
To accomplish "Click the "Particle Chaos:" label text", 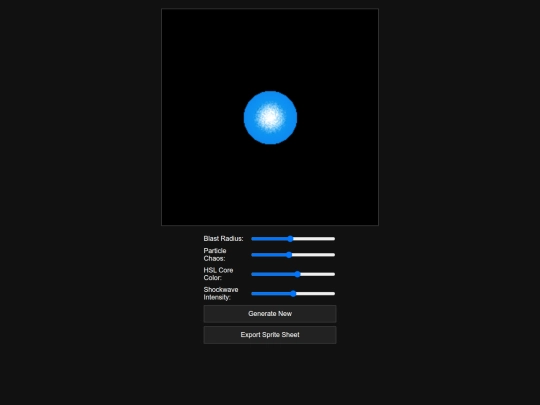I will click(x=215, y=255).
